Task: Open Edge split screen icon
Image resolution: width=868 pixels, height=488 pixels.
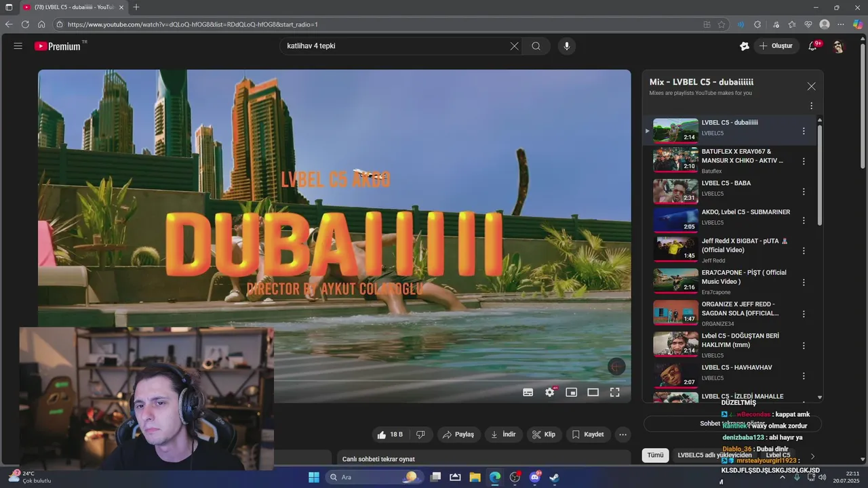Action: 707,24
